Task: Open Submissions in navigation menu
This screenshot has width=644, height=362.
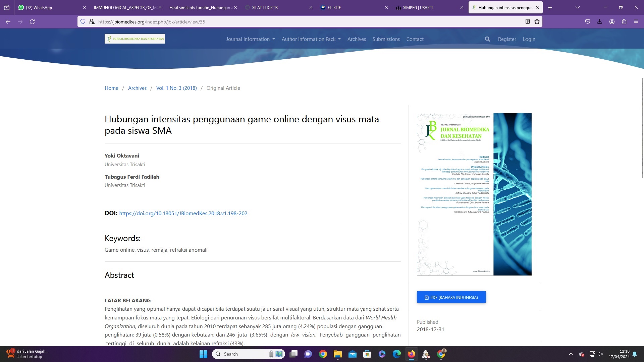Action: pyautogui.click(x=386, y=39)
